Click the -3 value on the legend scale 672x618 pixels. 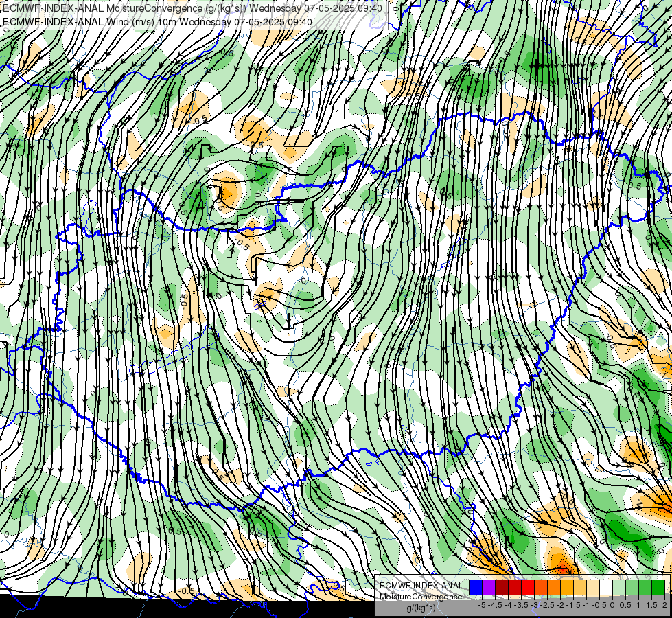(535, 605)
